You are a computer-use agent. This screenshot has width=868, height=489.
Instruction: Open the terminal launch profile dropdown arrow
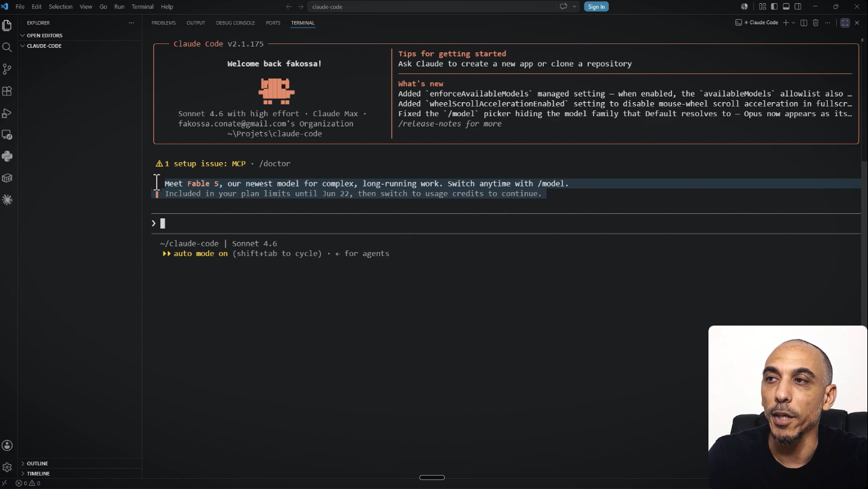[x=793, y=23]
